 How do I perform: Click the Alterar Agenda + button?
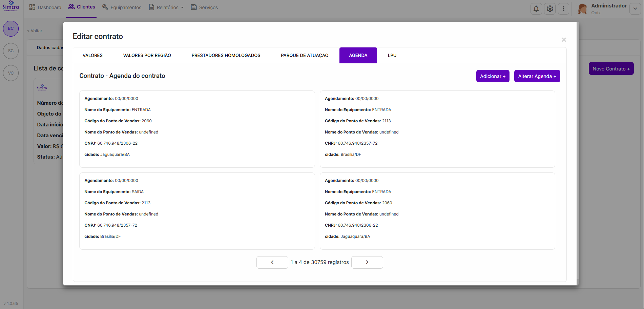tap(537, 76)
